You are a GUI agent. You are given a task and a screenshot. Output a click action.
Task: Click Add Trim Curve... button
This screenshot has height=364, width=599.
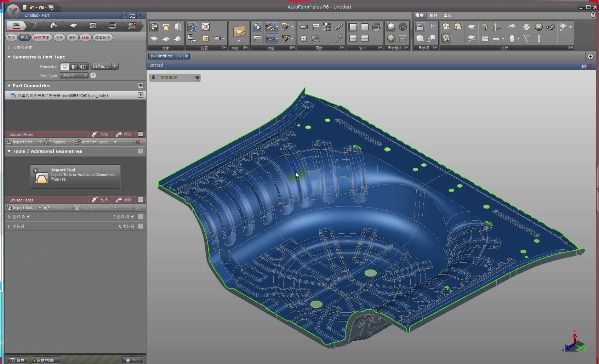(96, 142)
